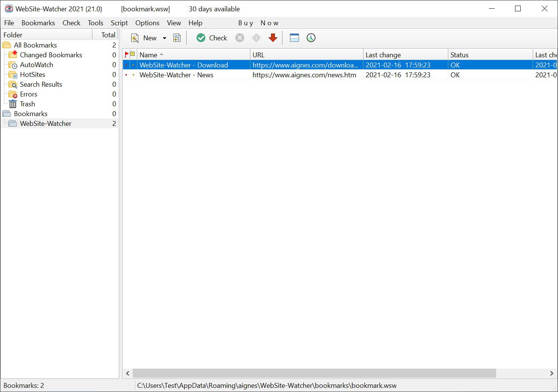Click the News row OK status
Viewport: 558px width, 392px height.
pyautogui.click(x=455, y=75)
